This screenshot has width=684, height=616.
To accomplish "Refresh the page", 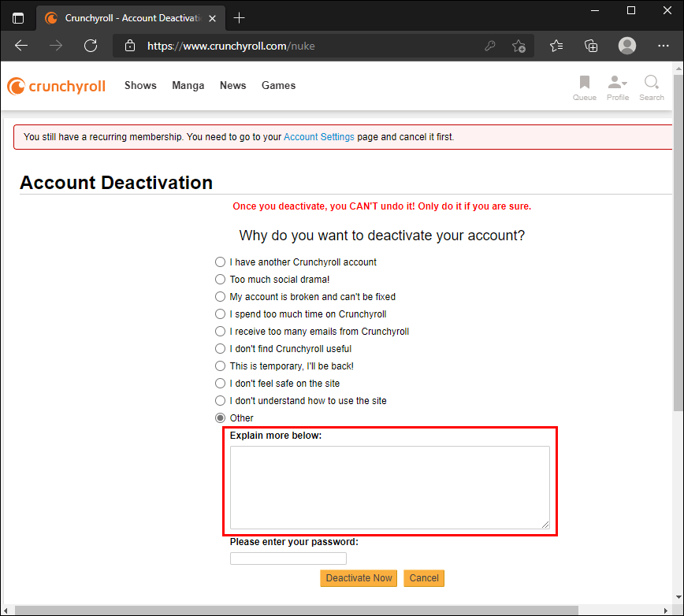I will pos(90,46).
